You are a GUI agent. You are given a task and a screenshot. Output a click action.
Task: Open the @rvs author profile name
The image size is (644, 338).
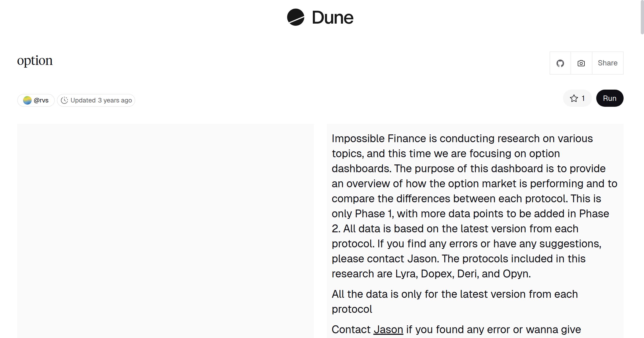pos(41,100)
